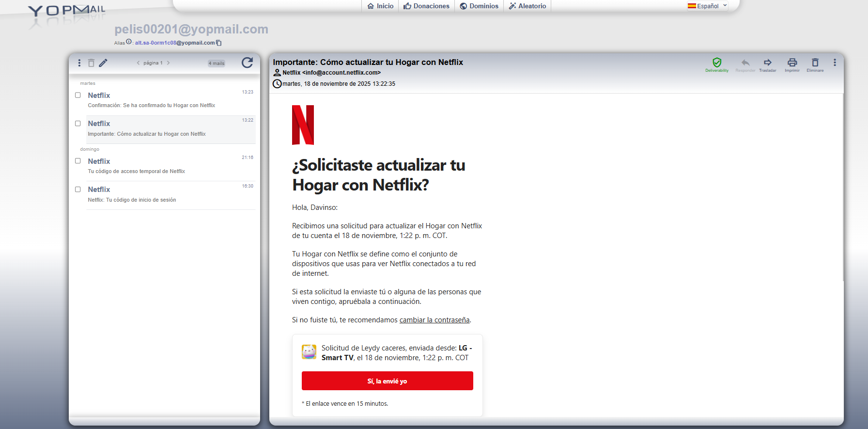Click the sender person icon
The height and width of the screenshot is (429, 868).
[x=277, y=73]
